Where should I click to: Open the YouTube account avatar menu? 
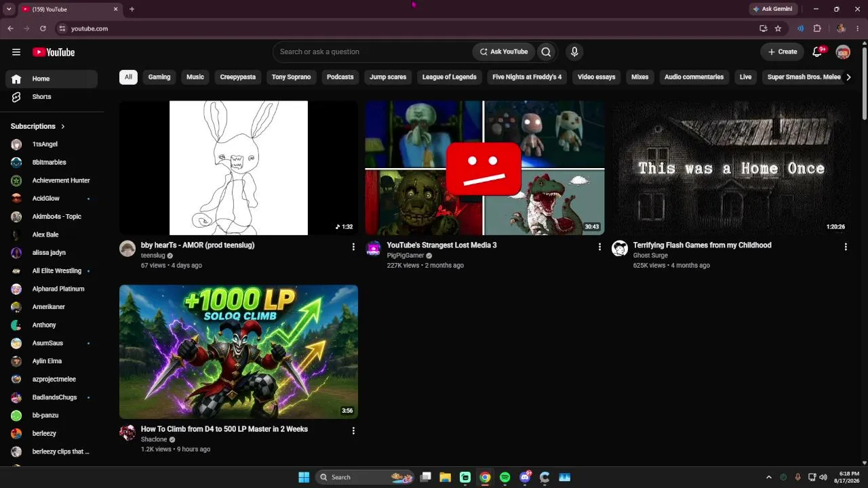coord(843,52)
